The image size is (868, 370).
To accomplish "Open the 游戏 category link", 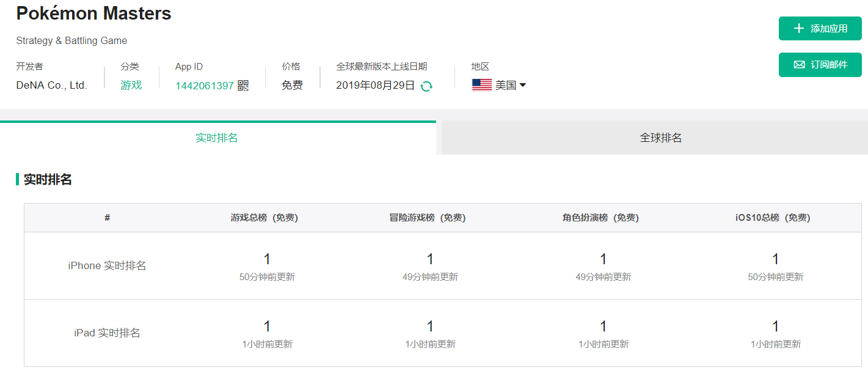I will pyautogui.click(x=131, y=85).
